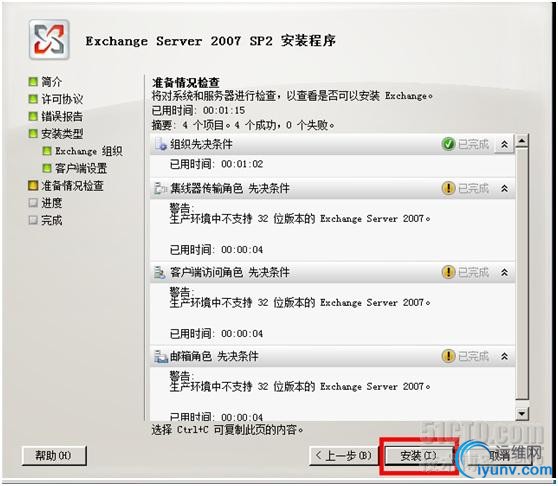The height and width of the screenshot is (486, 558).
Task: Click the 选择 Ctrl+C 可复制此页的内容 hint
Action: [x=228, y=430]
